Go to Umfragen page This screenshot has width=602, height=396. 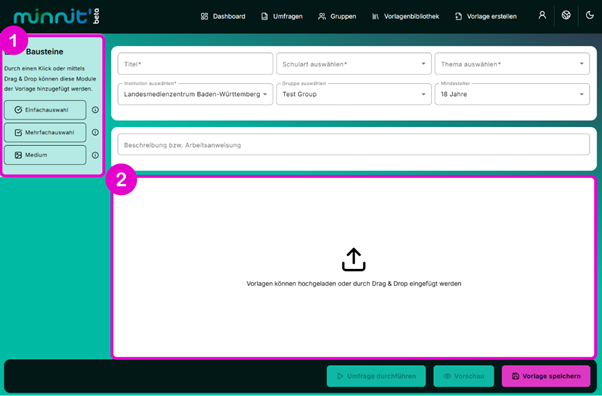point(281,17)
